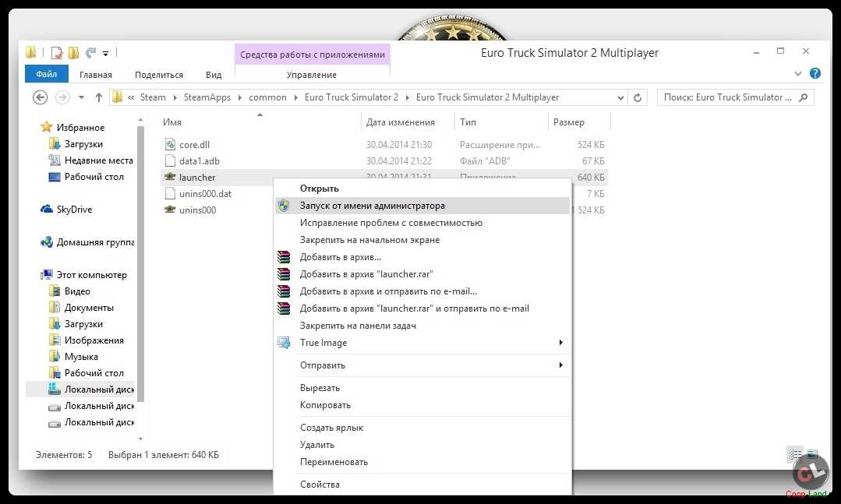This screenshot has height=504, width=841.
Task: Sort files by the Размер column header
Action: [568, 122]
